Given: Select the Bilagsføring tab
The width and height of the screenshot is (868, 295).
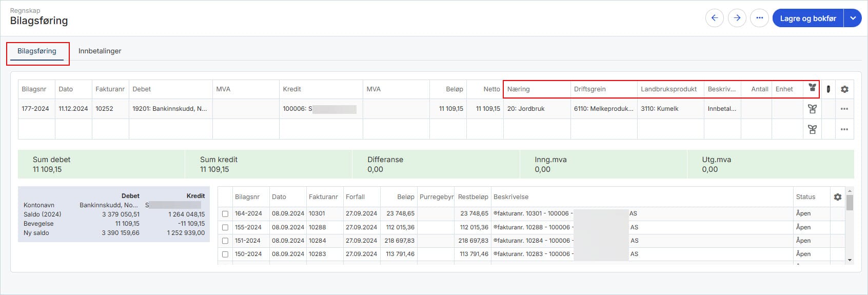Looking at the screenshot, I should [x=37, y=51].
